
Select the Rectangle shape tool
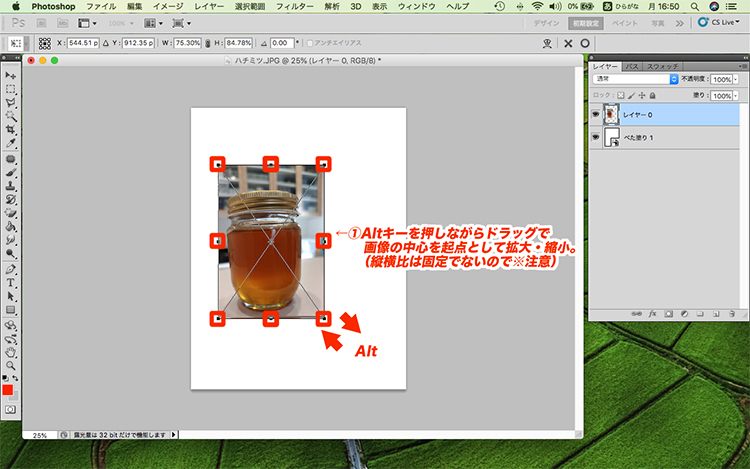point(11,310)
